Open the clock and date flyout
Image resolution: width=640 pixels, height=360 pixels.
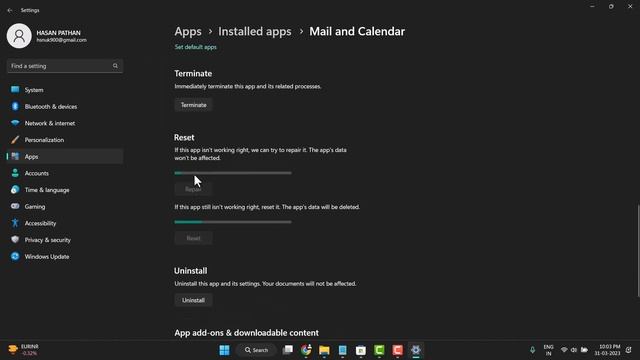tap(607, 350)
